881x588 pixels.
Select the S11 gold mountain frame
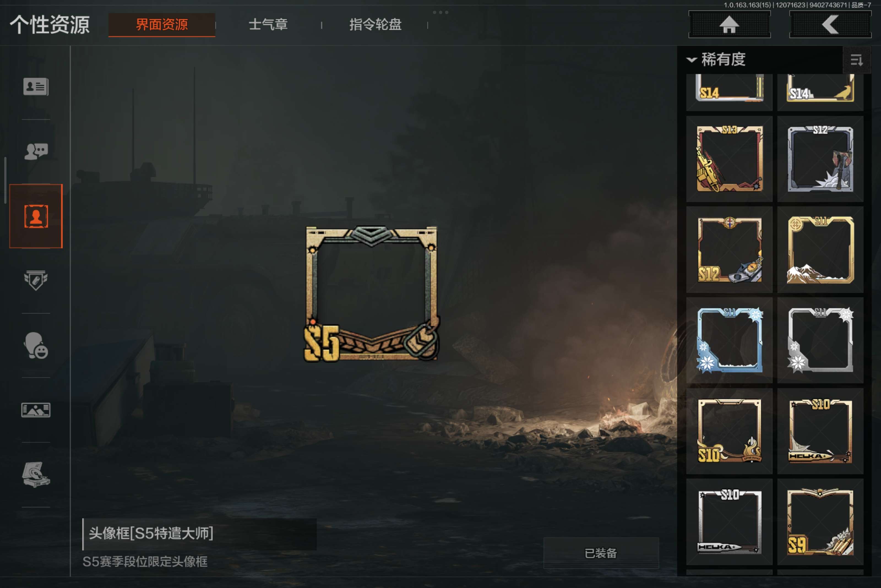click(x=820, y=249)
